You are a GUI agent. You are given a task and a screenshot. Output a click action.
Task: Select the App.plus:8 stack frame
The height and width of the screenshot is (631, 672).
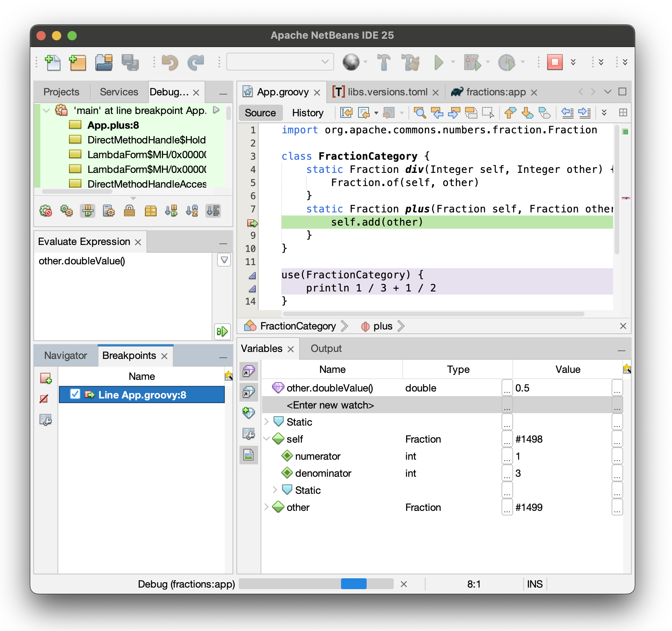click(x=113, y=125)
